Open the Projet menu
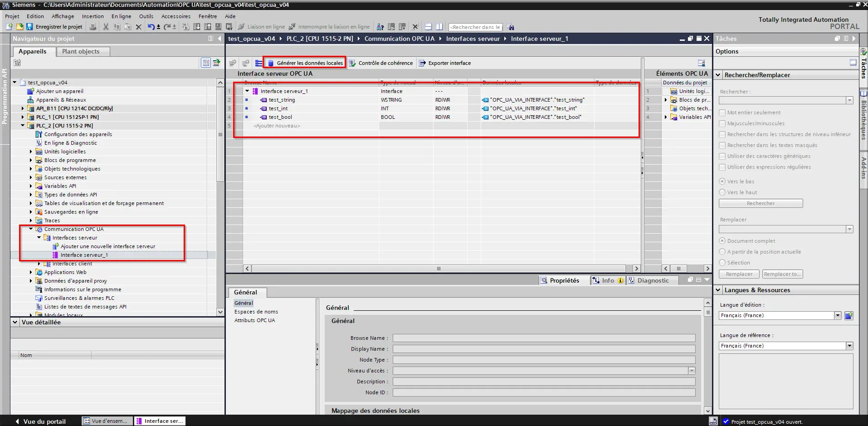This screenshot has width=868, height=426. 12,16
